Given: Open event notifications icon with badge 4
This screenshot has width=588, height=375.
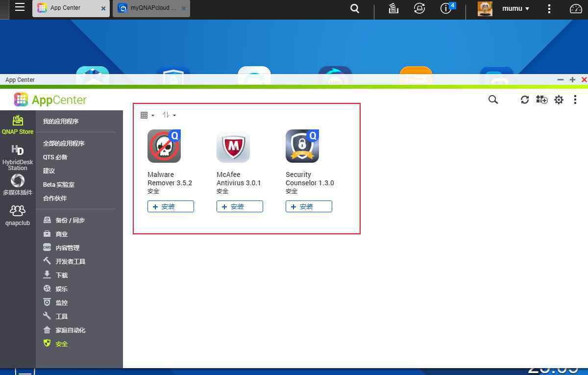Looking at the screenshot, I should (x=446, y=8).
